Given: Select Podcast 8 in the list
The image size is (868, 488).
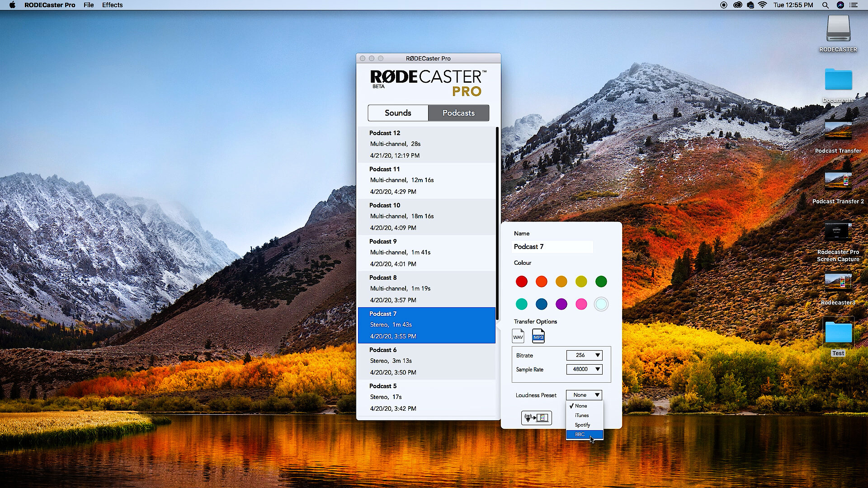Looking at the screenshot, I should 426,289.
